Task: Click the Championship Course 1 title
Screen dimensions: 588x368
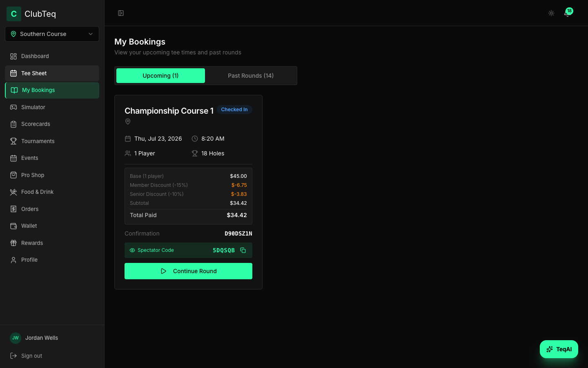Action: click(x=169, y=111)
